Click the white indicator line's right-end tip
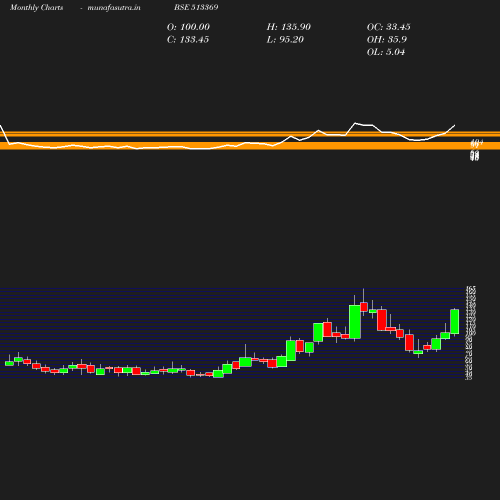Viewport: 500px width, 500px height. pos(455,126)
